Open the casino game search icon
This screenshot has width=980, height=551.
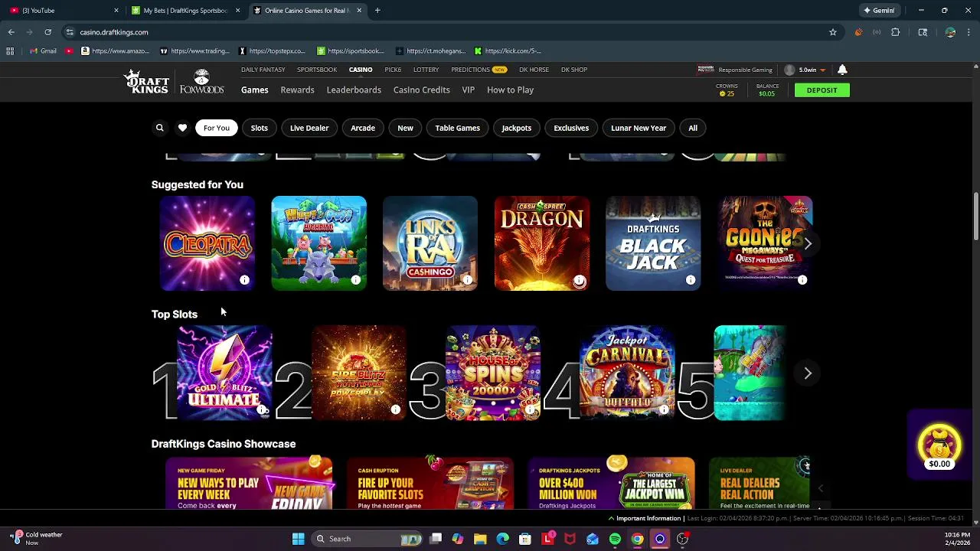(159, 128)
